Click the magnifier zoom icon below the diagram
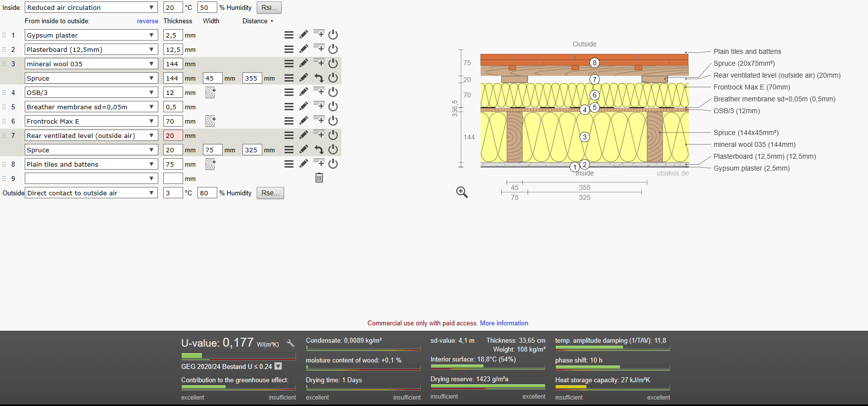This screenshot has height=406, width=868. 462,192
